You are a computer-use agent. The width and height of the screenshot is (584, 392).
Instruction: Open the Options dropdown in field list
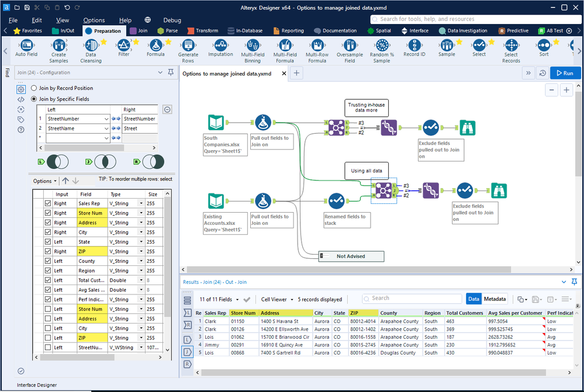44,181
